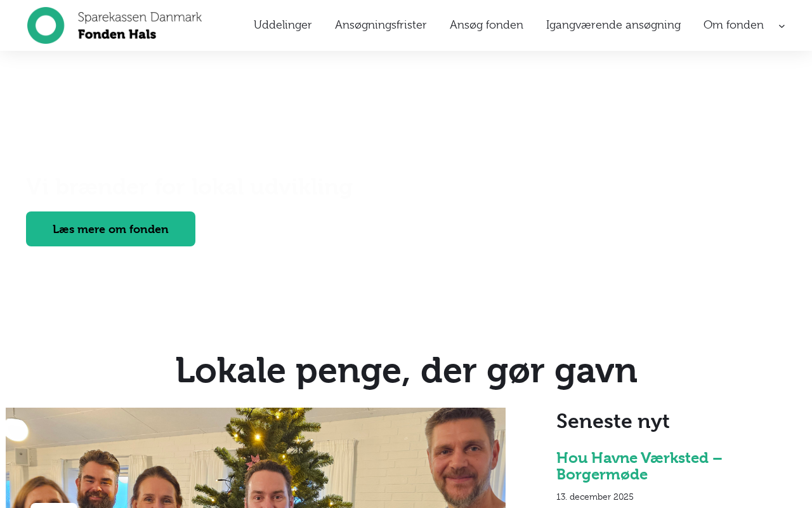Click the green circle logo icon
The image size is (812, 508).
tap(46, 25)
